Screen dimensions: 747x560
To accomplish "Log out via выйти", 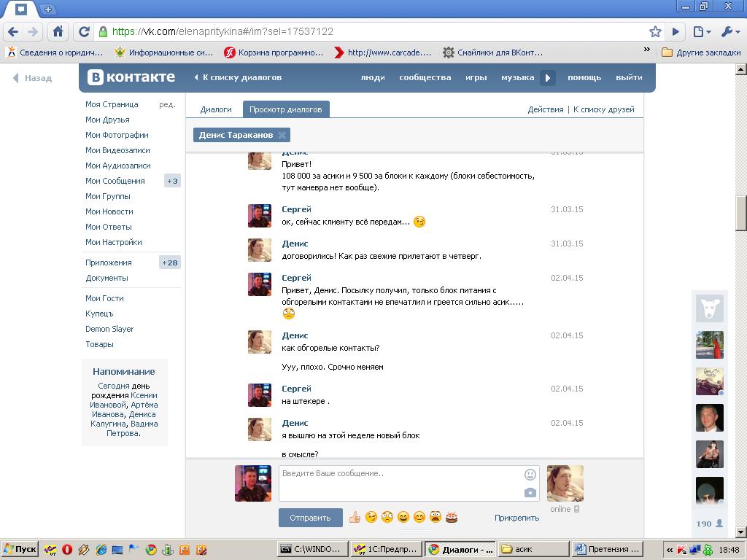I will click(x=629, y=77).
